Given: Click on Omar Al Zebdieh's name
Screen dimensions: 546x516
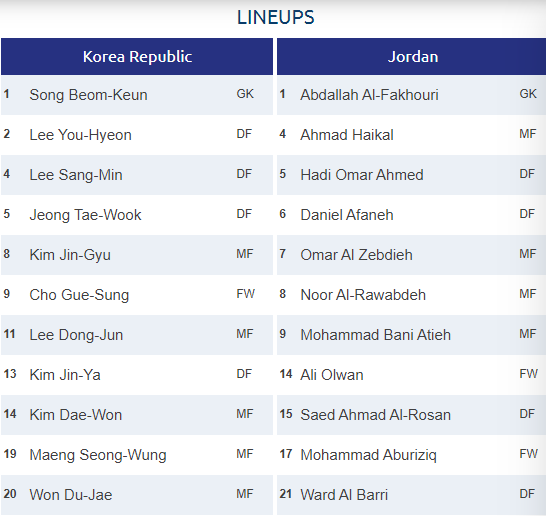Looking at the screenshot, I should click(356, 255).
